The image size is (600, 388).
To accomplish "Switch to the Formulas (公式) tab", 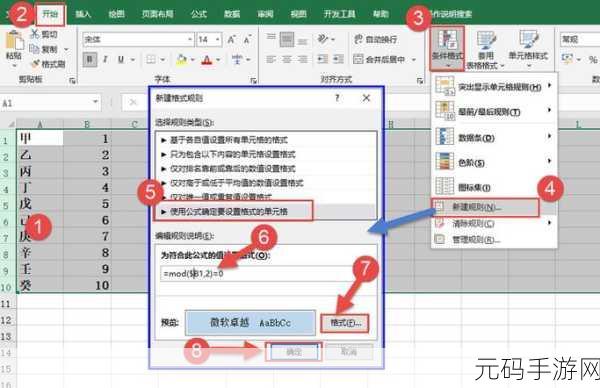I will click(x=199, y=14).
